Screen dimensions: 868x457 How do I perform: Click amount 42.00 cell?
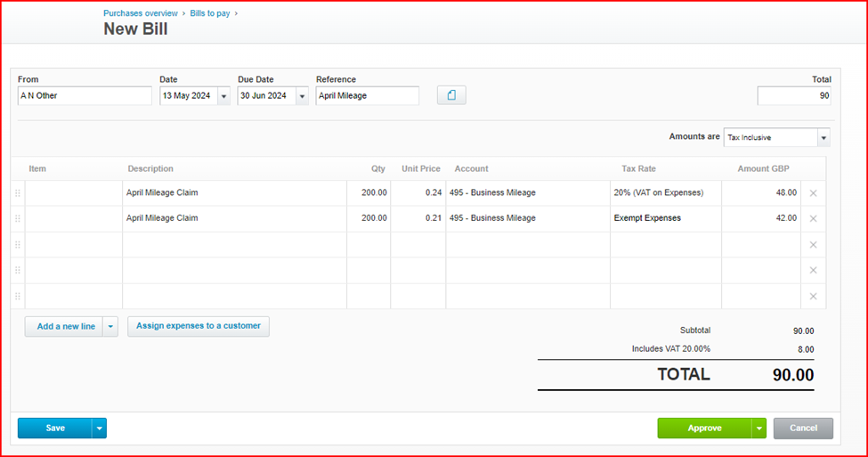pyautogui.click(x=761, y=218)
